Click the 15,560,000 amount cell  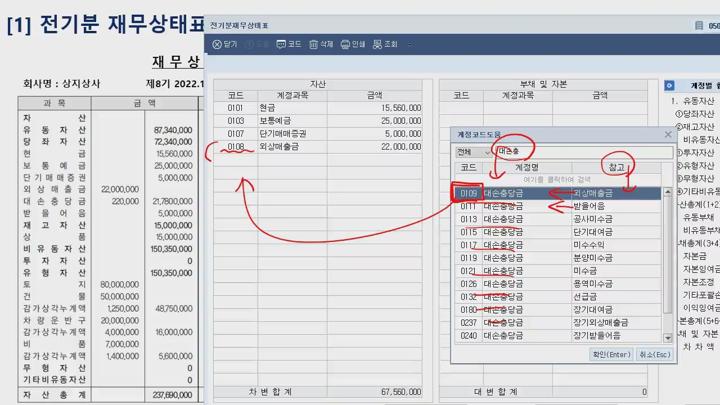pyautogui.click(x=375, y=108)
